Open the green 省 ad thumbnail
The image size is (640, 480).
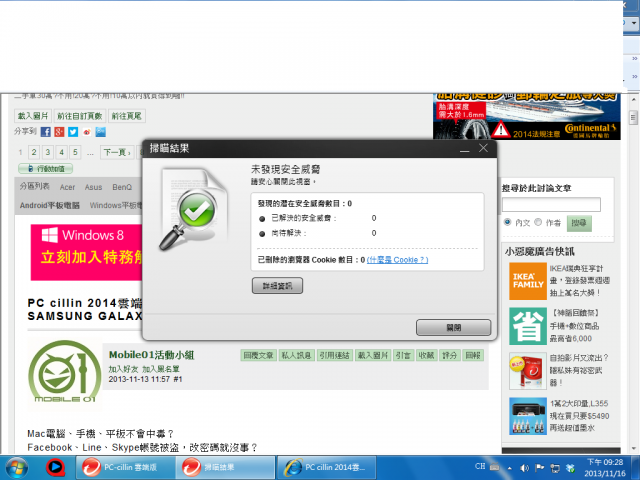tap(528, 326)
